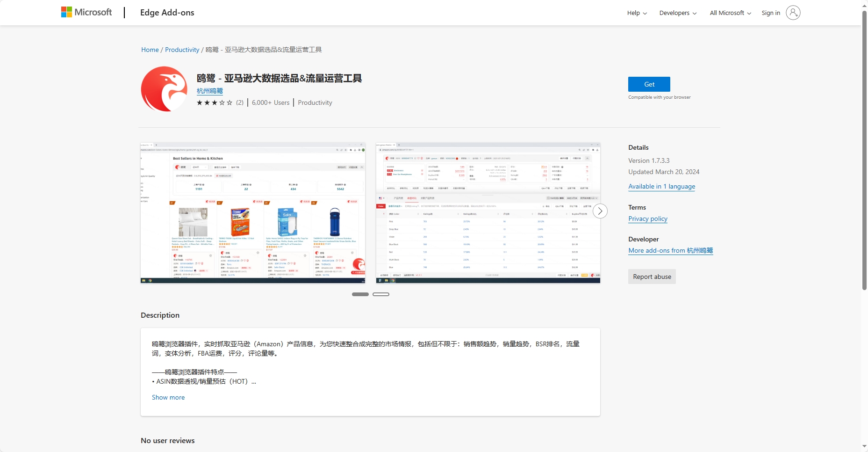
Task: Open More add-ons from 杭州鸥鹭
Action: tap(671, 250)
